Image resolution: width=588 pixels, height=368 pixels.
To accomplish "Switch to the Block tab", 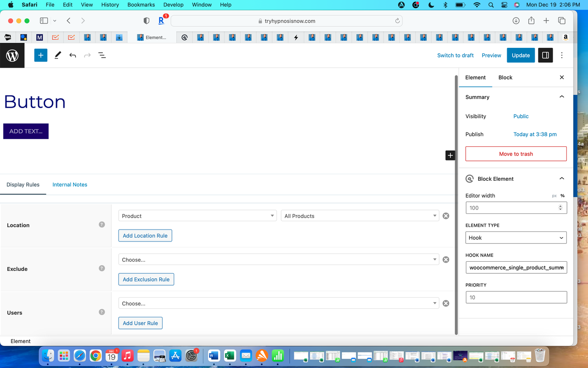I will (x=505, y=77).
